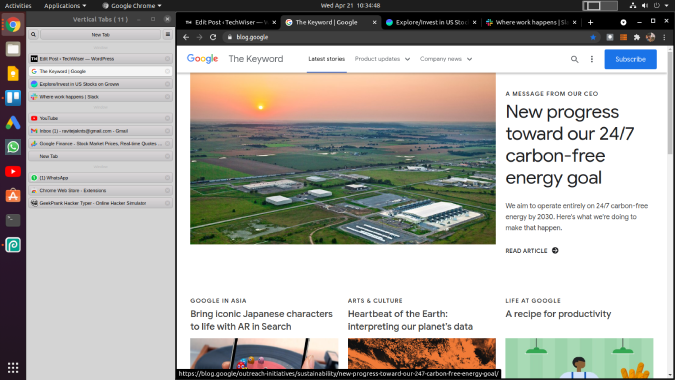
Task: Click the orange extension icon in toolbar
Action: point(623,37)
